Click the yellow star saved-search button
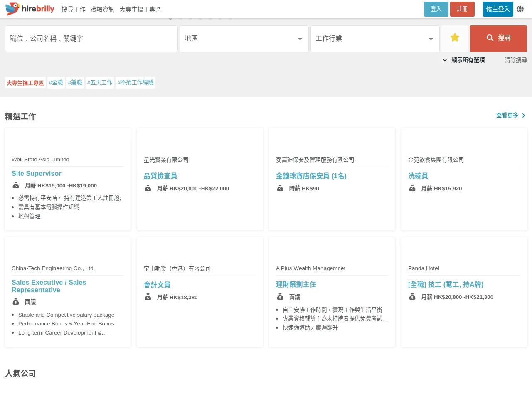This screenshot has width=532, height=399. point(455,38)
